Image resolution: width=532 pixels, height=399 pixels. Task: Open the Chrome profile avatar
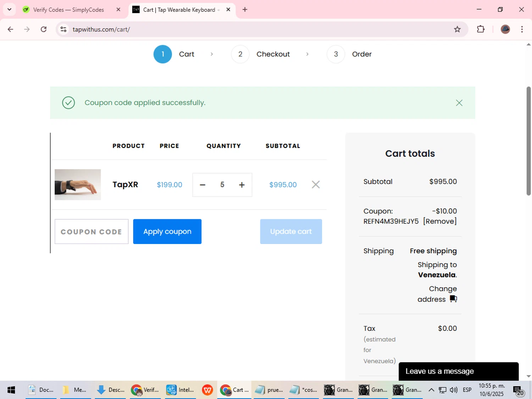pos(505,29)
